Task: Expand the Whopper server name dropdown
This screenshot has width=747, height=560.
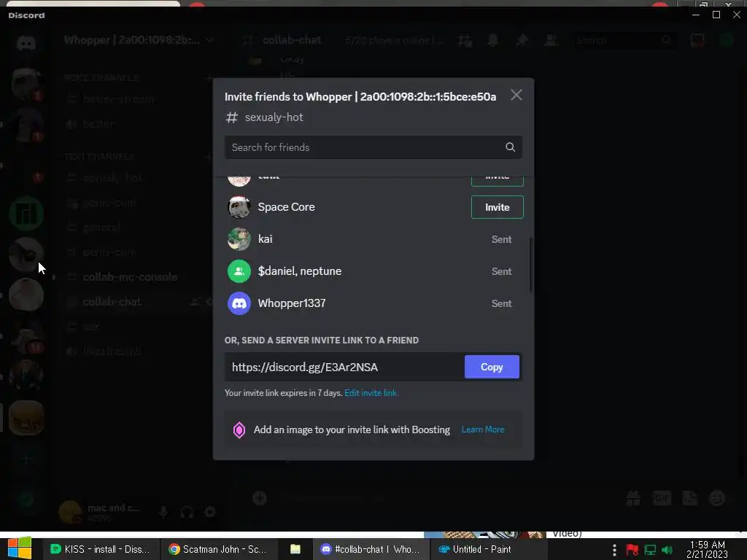Action: click(209, 41)
